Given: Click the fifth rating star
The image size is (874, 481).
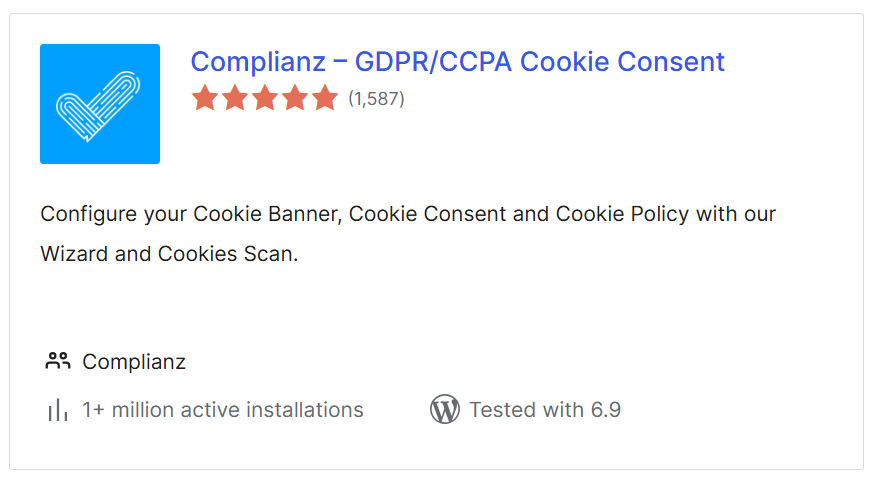Looking at the screenshot, I should pyautogui.click(x=325, y=98).
